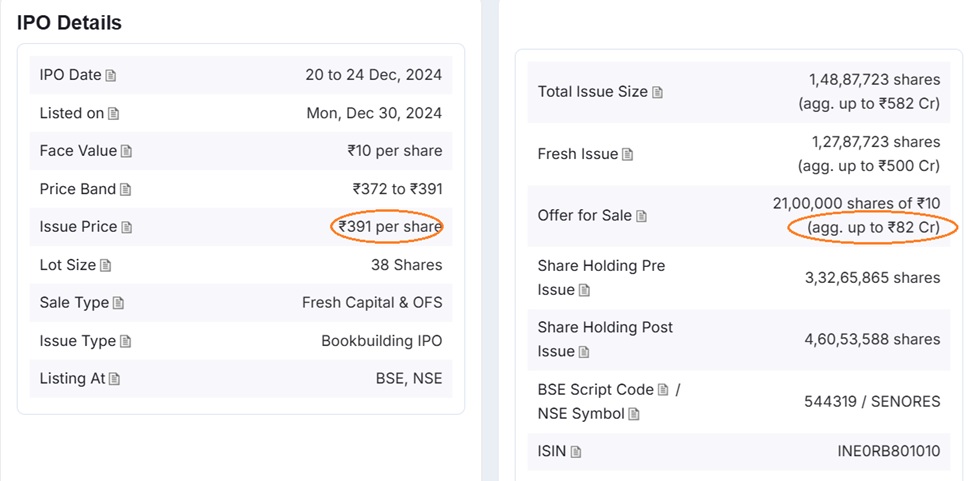Click the Share Holding Pre Issue info icon
968x481 pixels.
click(584, 290)
